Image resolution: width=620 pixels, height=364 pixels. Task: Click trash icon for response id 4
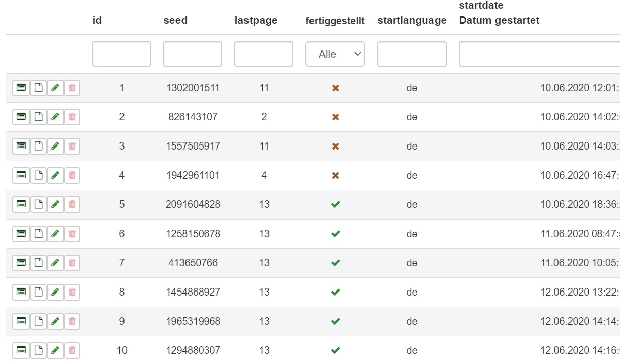(x=72, y=175)
